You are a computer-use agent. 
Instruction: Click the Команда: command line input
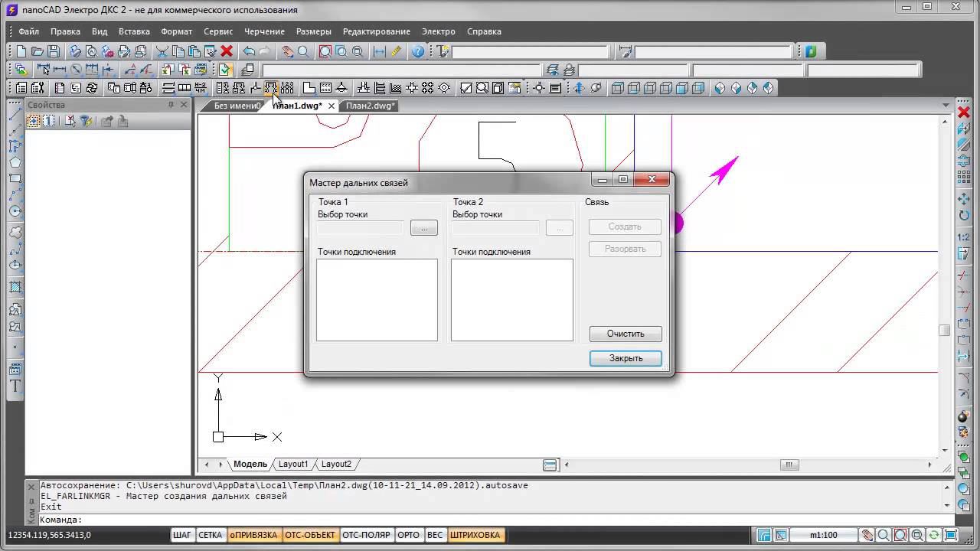(x=492, y=520)
